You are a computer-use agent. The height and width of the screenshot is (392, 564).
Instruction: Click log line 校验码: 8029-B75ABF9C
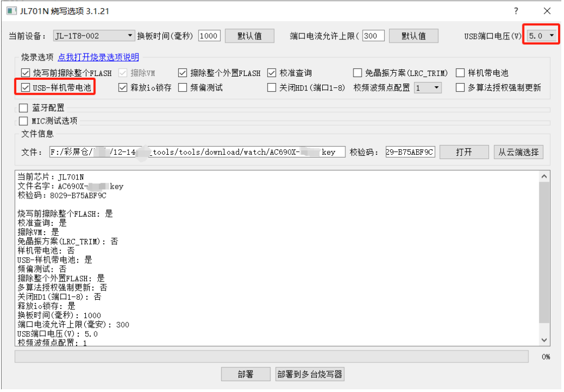coord(62,196)
